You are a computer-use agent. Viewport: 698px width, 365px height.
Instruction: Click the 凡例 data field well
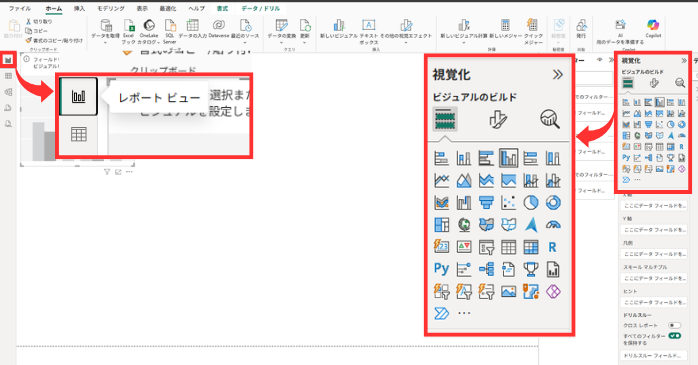coord(653,254)
